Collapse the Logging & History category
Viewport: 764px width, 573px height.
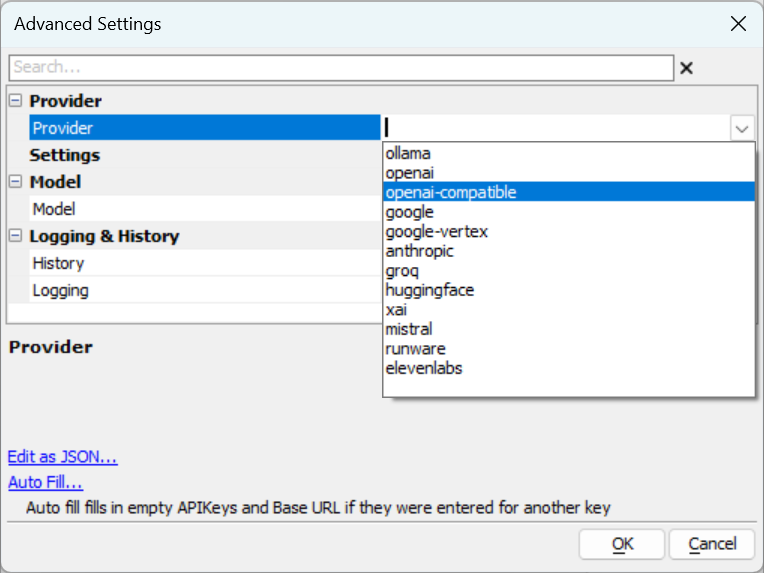pos(16,235)
